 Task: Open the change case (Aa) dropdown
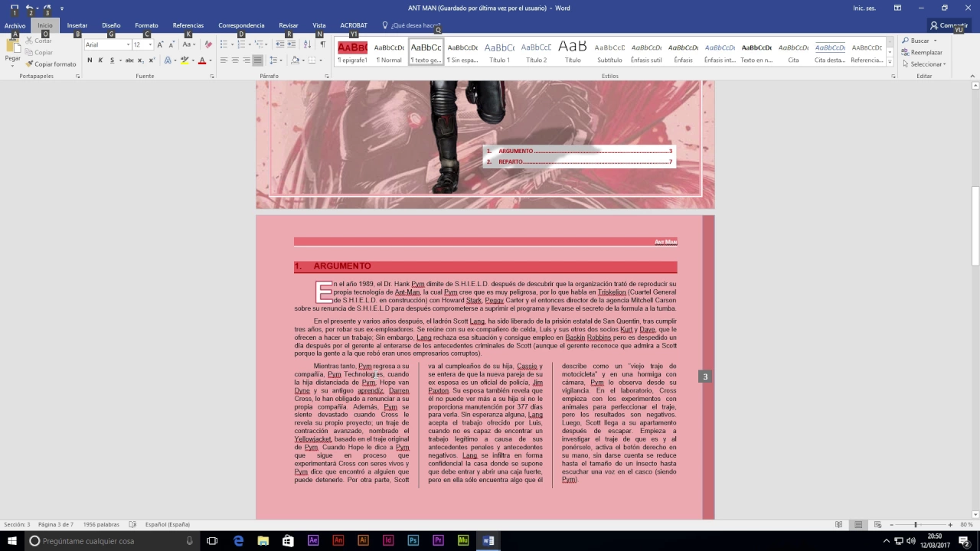[x=188, y=44]
